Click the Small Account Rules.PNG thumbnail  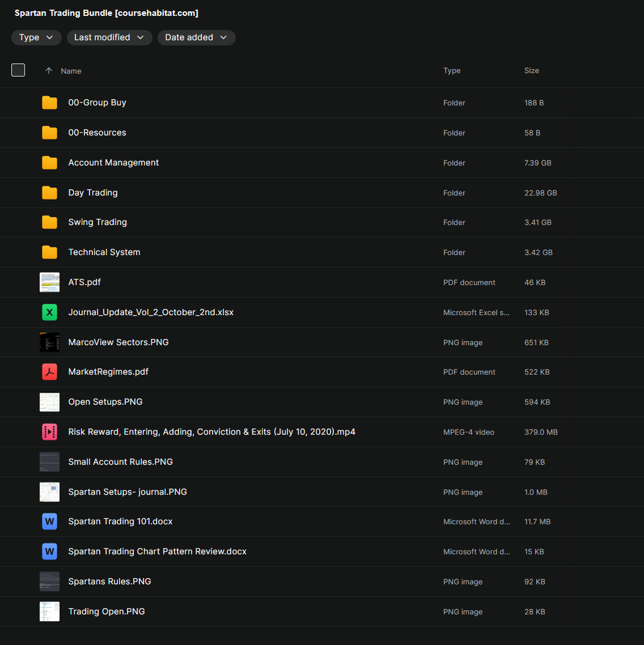(x=49, y=462)
